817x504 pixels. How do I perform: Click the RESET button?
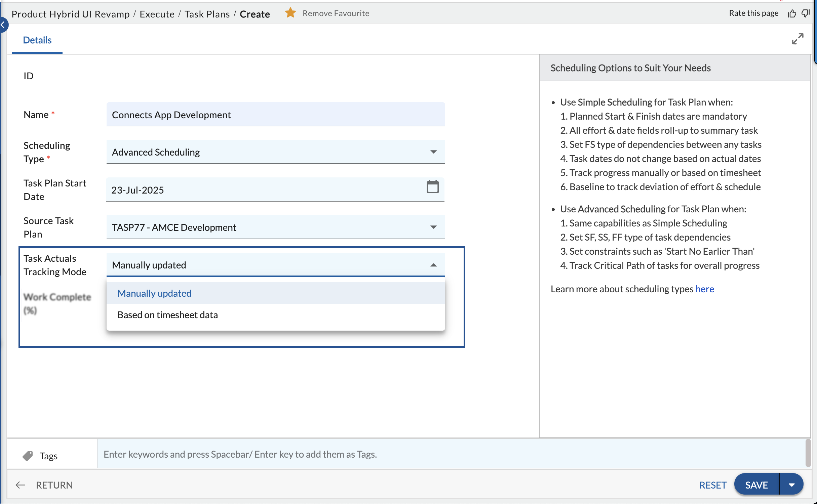tap(713, 485)
